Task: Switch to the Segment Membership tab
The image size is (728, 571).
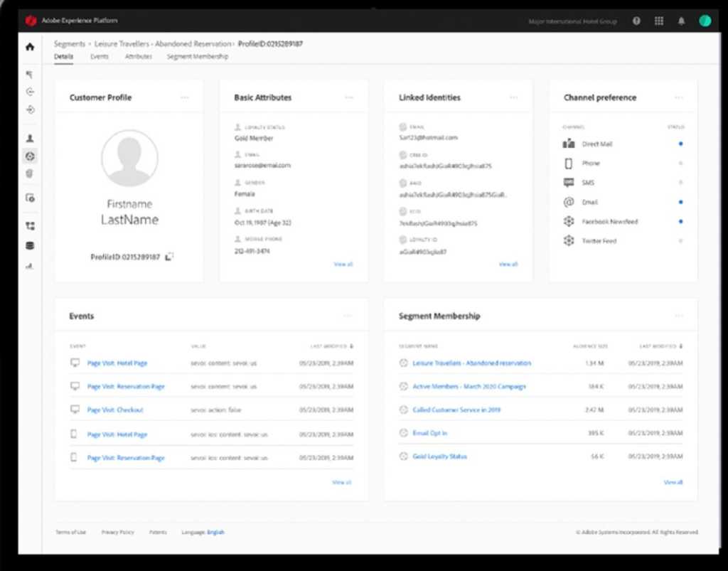Action: point(198,57)
